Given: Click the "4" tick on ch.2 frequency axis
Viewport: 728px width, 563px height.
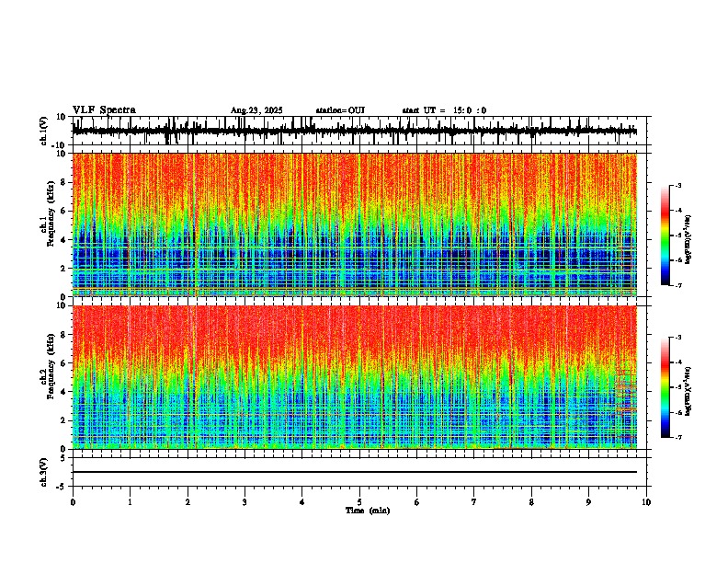Looking at the screenshot, I should pos(63,392).
